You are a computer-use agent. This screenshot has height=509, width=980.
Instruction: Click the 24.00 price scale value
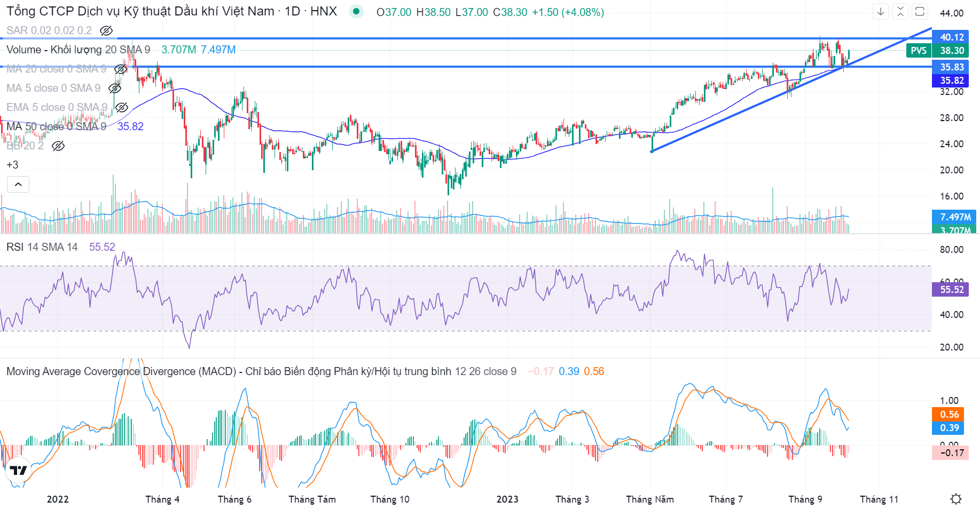(x=952, y=144)
